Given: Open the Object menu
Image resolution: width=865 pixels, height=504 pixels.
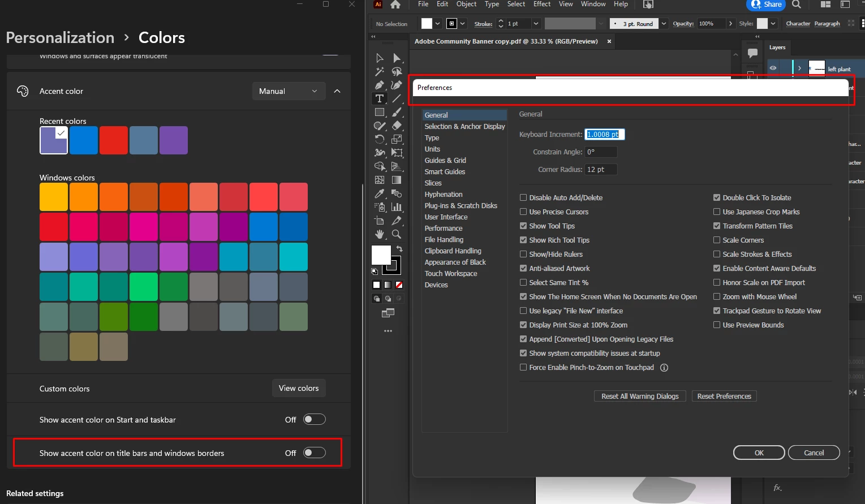Looking at the screenshot, I should [x=466, y=4].
